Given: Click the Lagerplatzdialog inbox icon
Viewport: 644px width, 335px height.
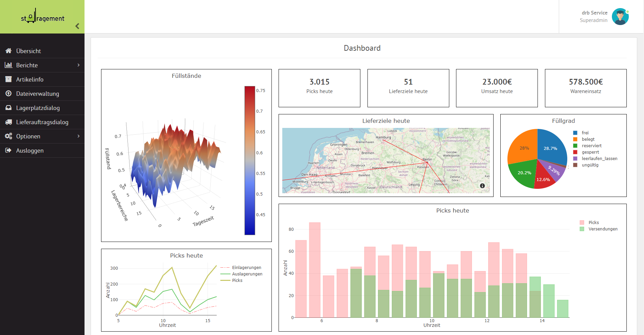Looking at the screenshot, I should [8, 108].
